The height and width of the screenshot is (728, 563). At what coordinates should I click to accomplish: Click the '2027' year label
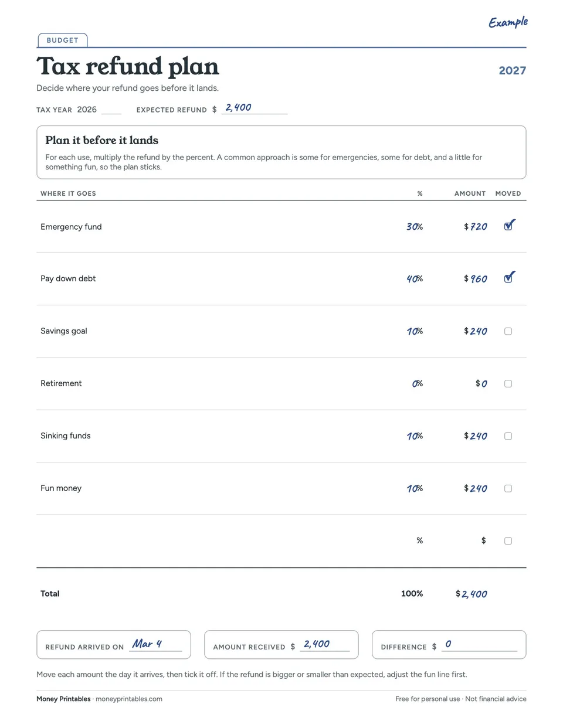(x=513, y=70)
